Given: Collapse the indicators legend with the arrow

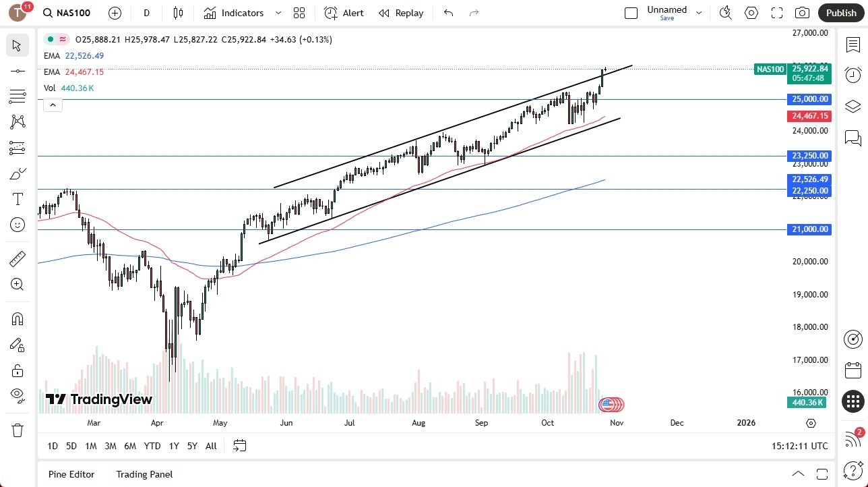Looking at the screenshot, I should tap(53, 105).
